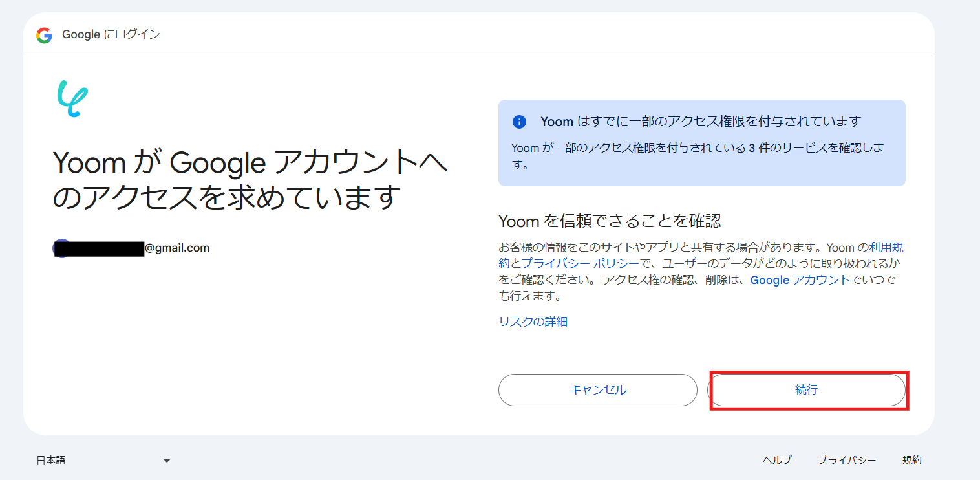
Task: Click the "Yoom を信頼できることを確認" heading
Action: click(610, 221)
